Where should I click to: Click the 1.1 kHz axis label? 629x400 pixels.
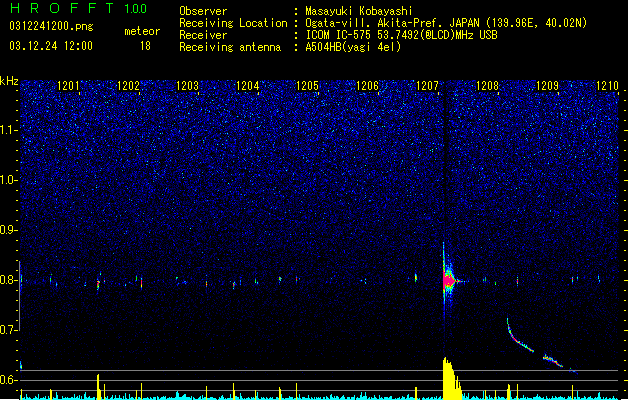[x=9, y=130]
